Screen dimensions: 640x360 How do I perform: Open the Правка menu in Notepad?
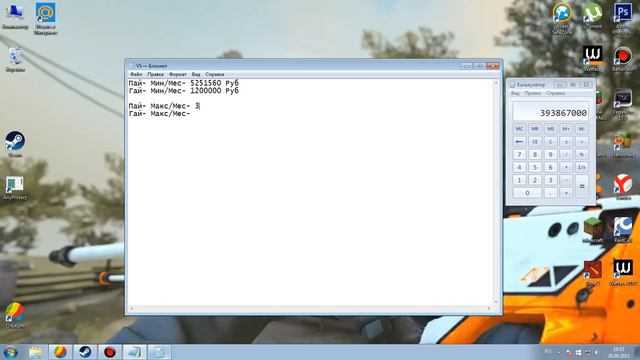(x=156, y=74)
